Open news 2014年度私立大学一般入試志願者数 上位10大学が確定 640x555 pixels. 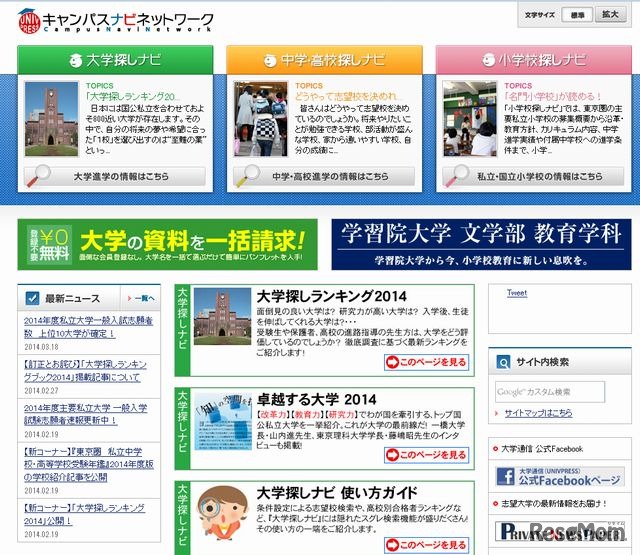[88, 327]
